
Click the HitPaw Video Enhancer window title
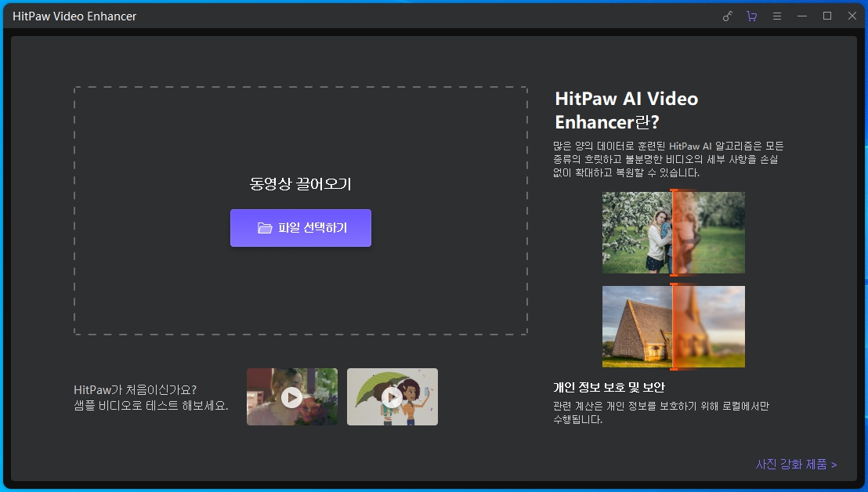[74, 16]
